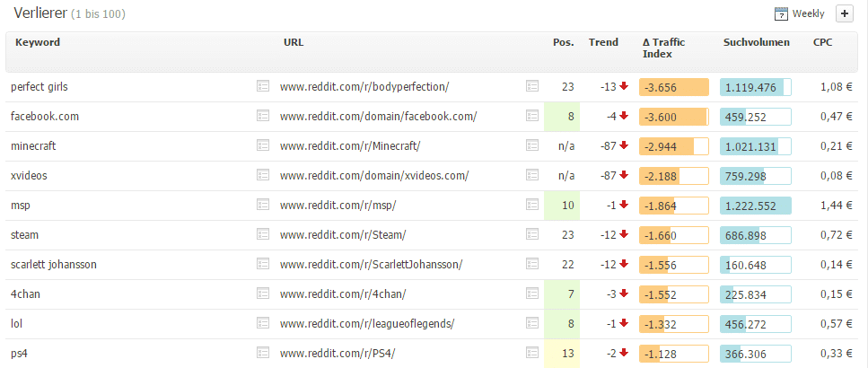The height and width of the screenshot is (368, 868).
Task: Click details icon beside keyword steam
Action: point(263,234)
